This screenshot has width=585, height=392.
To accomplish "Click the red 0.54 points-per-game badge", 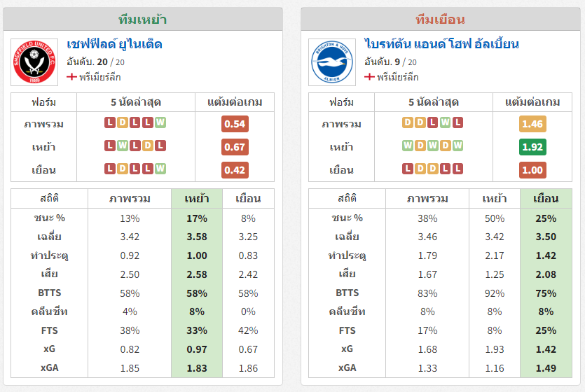I will tap(235, 124).
